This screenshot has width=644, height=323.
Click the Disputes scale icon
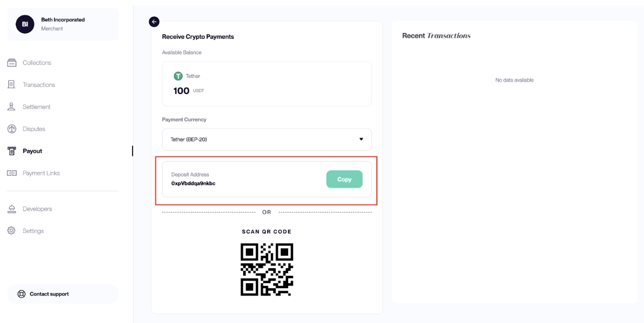pyautogui.click(x=11, y=129)
